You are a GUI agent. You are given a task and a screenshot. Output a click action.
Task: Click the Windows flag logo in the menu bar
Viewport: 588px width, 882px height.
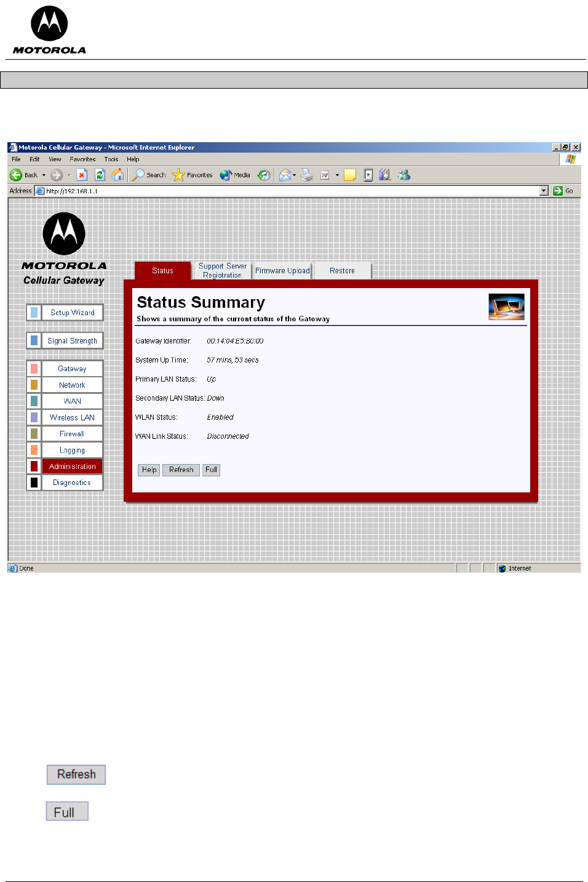coord(570,159)
